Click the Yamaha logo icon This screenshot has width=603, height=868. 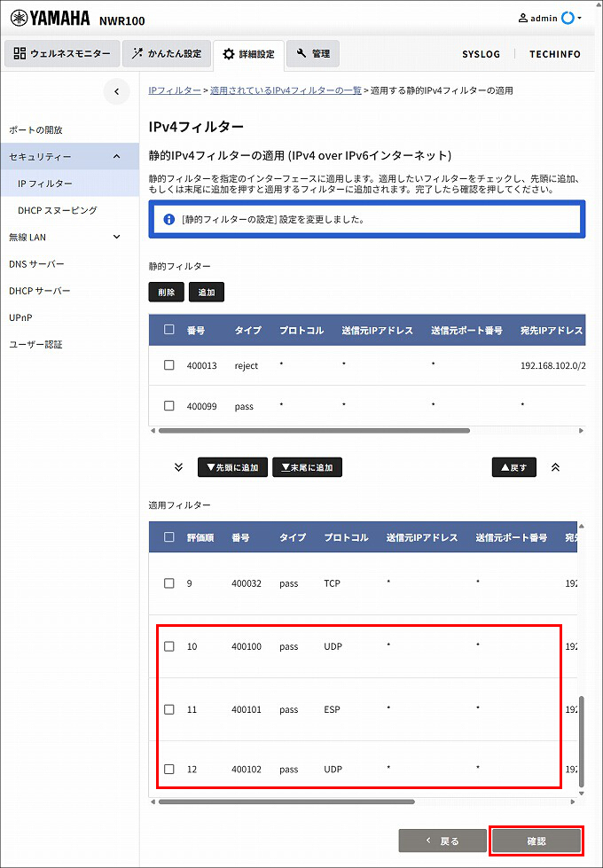coord(19,19)
